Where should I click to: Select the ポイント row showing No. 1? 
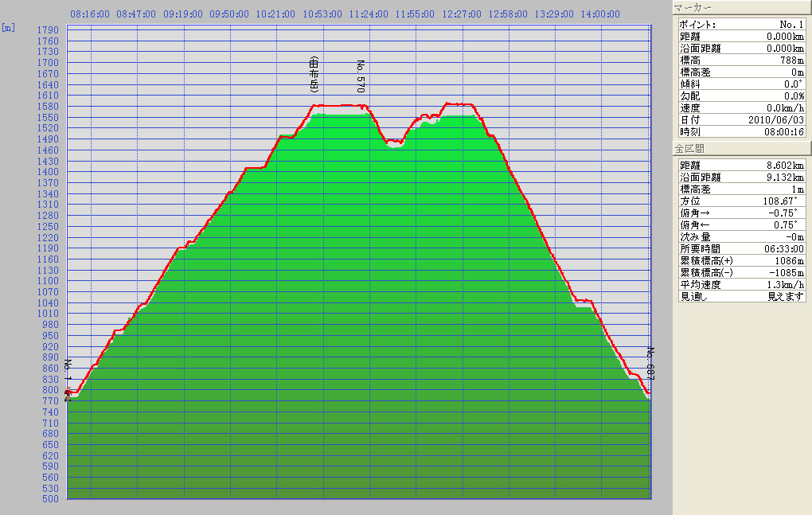point(740,25)
